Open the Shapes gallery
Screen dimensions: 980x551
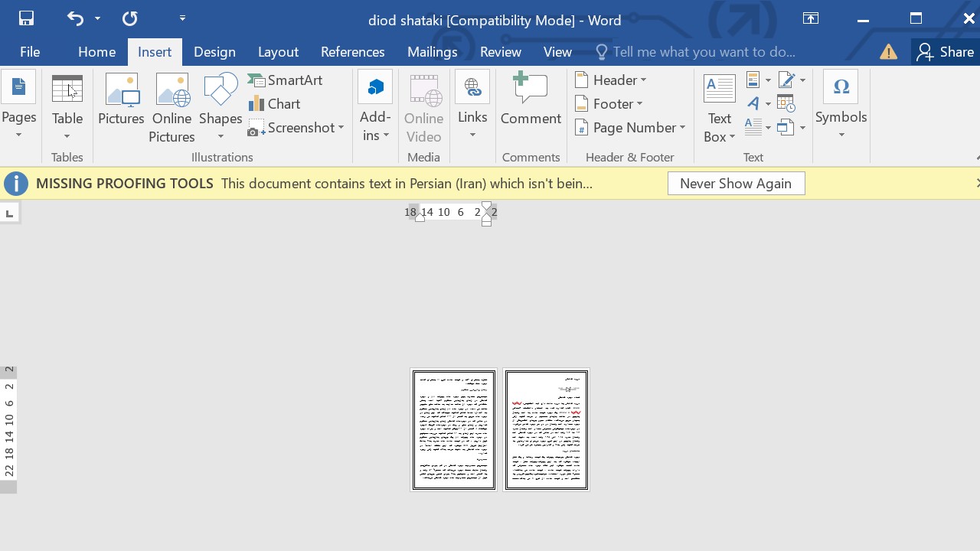click(220, 107)
